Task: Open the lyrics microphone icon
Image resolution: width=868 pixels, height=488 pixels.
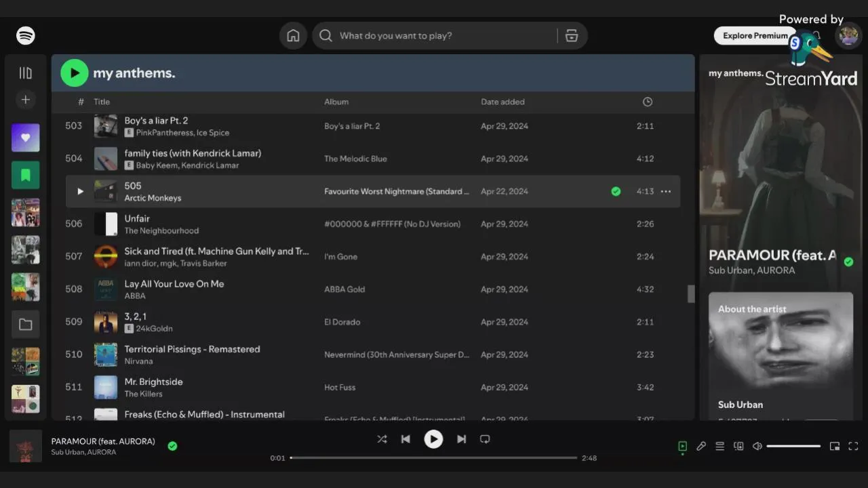Action: tap(701, 446)
